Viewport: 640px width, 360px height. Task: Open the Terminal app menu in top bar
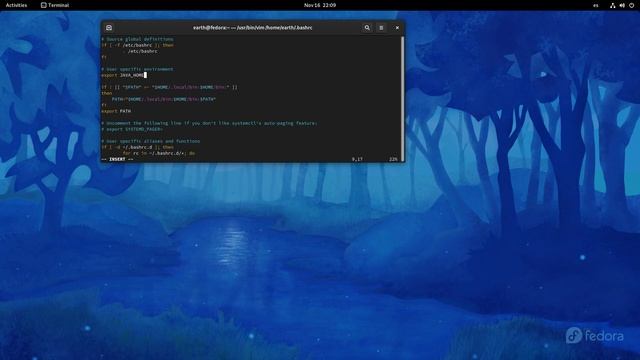[x=55, y=5]
